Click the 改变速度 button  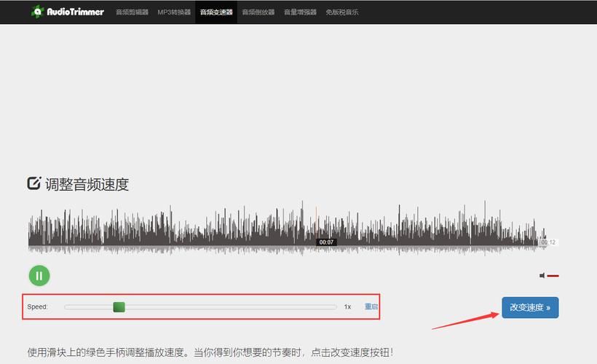[x=530, y=308]
